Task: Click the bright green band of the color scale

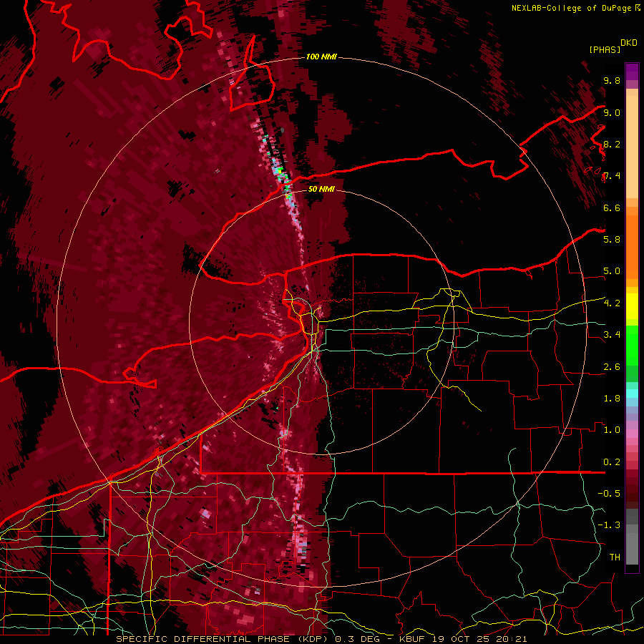Action: pos(632,345)
